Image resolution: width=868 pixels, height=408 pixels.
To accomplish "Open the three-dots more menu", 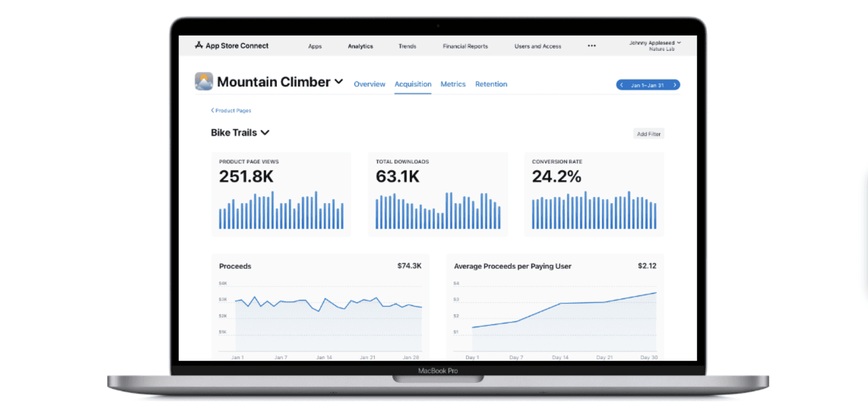I will (x=592, y=46).
